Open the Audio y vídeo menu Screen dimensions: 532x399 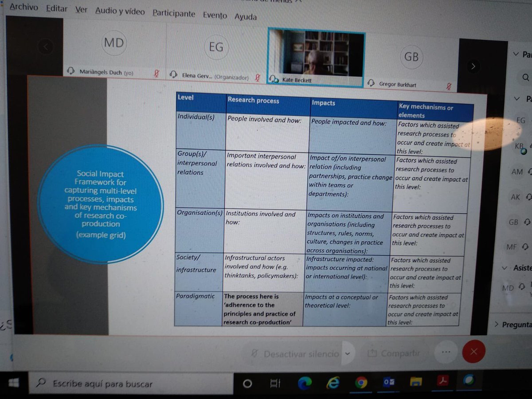[x=120, y=11]
